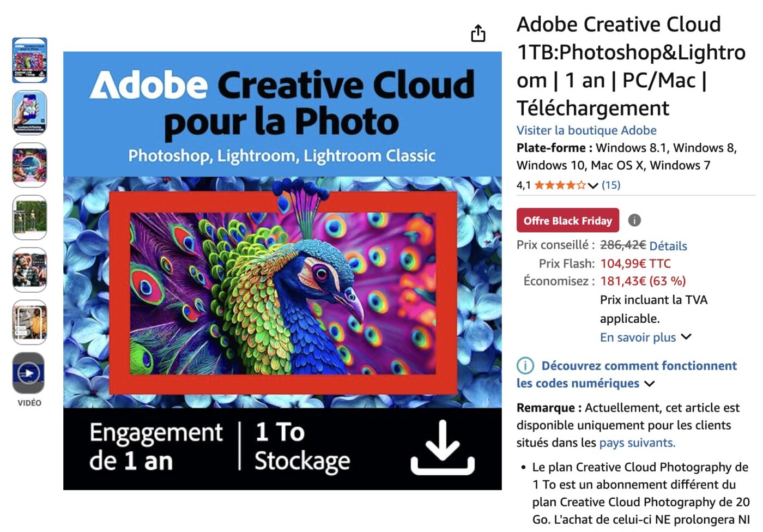The image size is (763, 532).
Task: Select the fifth thumbnail in image list
Action: [29, 270]
